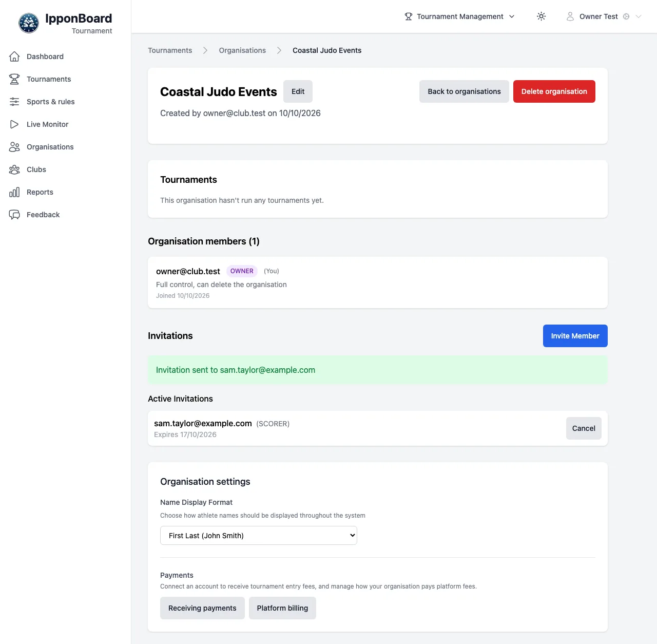657x644 pixels.
Task: Click the Tournaments breadcrumb link
Action: [170, 50]
